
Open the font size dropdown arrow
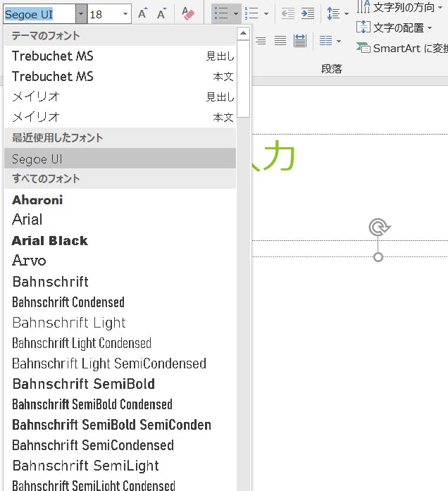tap(125, 14)
